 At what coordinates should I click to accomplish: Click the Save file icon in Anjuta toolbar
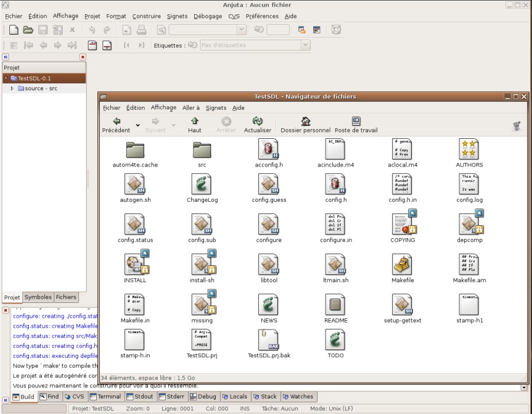coord(43,30)
